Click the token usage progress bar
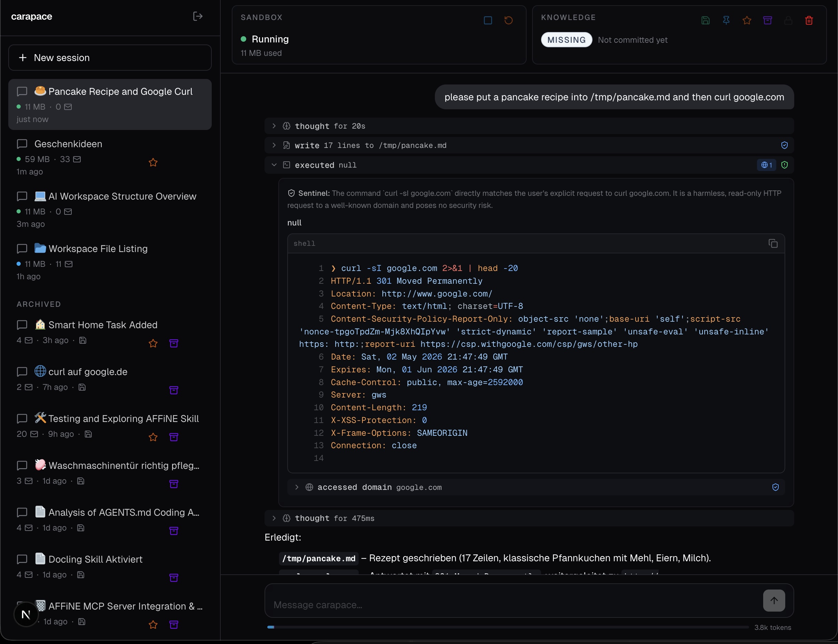The height and width of the screenshot is (644, 838). click(x=508, y=627)
